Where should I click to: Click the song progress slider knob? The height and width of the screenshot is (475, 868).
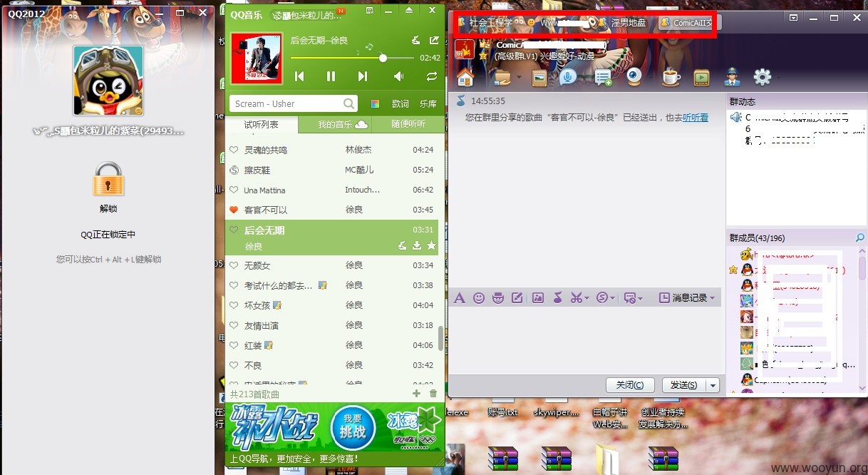[383, 58]
